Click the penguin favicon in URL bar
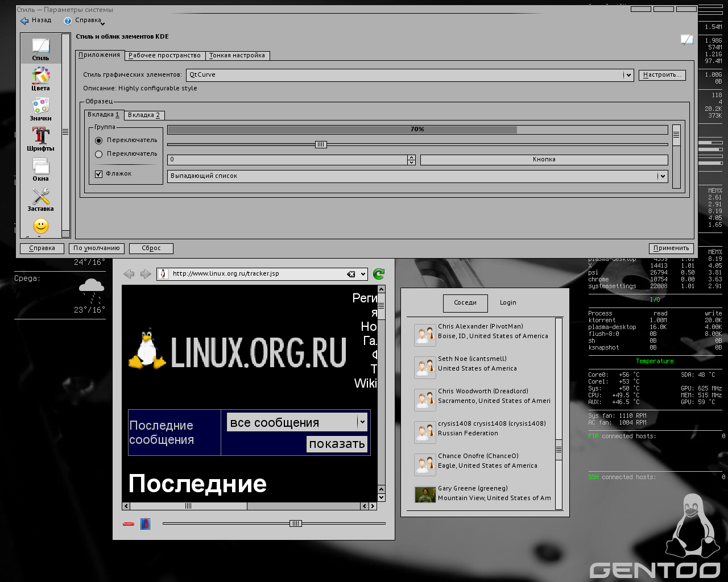 [x=163, y=274]
